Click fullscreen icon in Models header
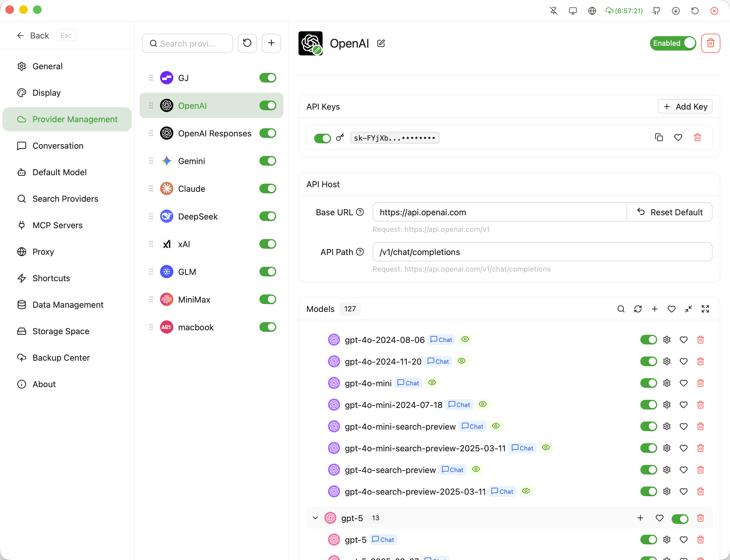The image size is (730, 560). point(705,309)
